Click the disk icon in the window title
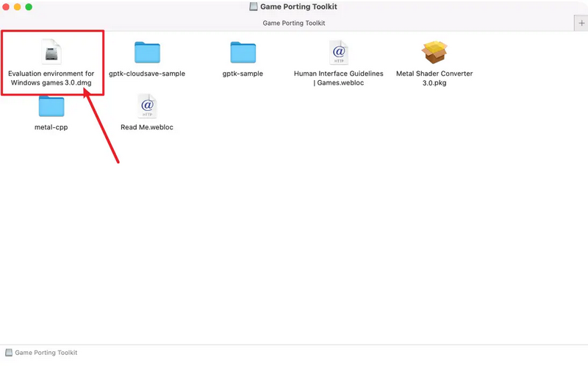Screen dimensions: 588x366 click(x=254, y=7)
